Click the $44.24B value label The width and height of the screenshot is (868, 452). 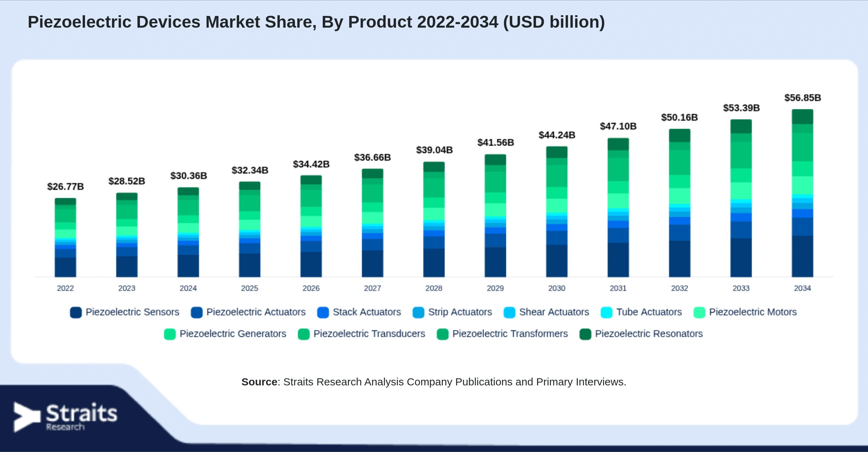pos(557,135)
